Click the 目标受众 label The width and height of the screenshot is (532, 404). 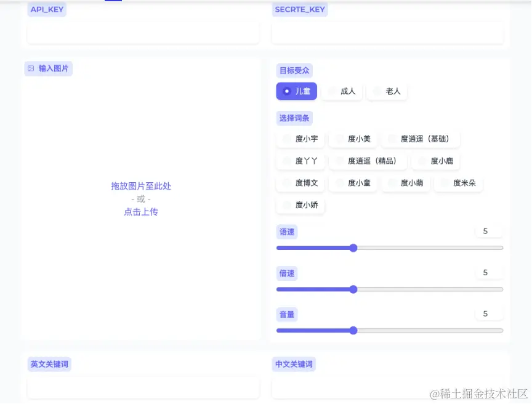click(294, 71)
